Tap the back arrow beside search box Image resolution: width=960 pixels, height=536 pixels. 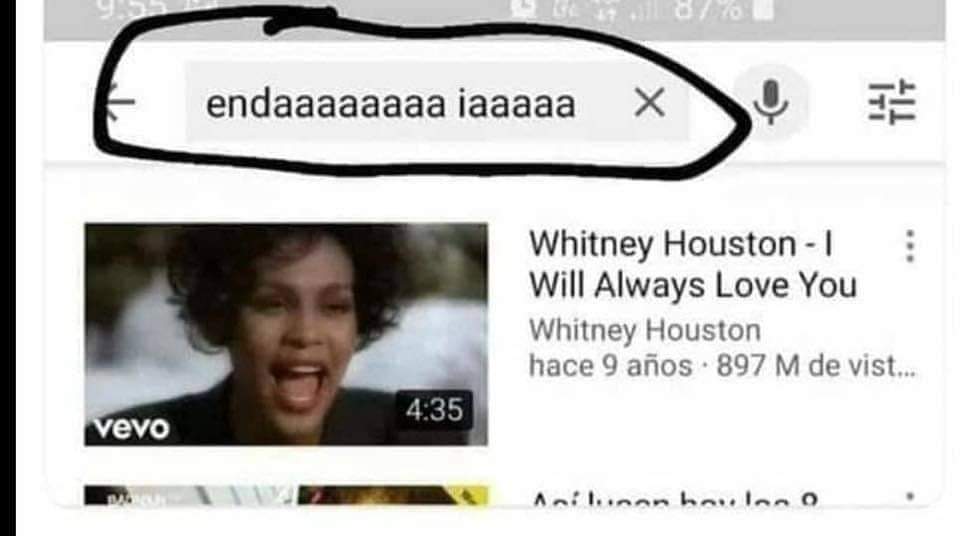(x=121, y=102)
